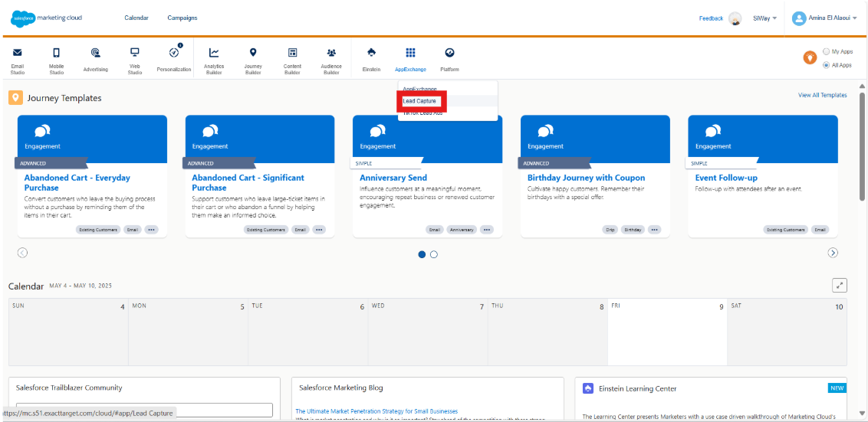Select the WED 7 calendar day cell

(427, 332)
